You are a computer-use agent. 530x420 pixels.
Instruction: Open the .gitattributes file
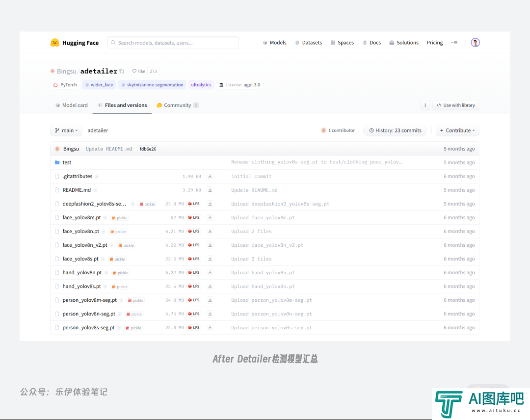tap(78, 176)
